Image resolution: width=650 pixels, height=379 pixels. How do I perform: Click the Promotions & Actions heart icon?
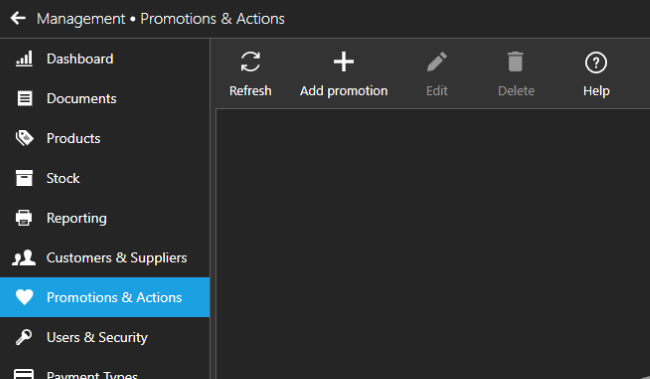click(x=24, y=297)
